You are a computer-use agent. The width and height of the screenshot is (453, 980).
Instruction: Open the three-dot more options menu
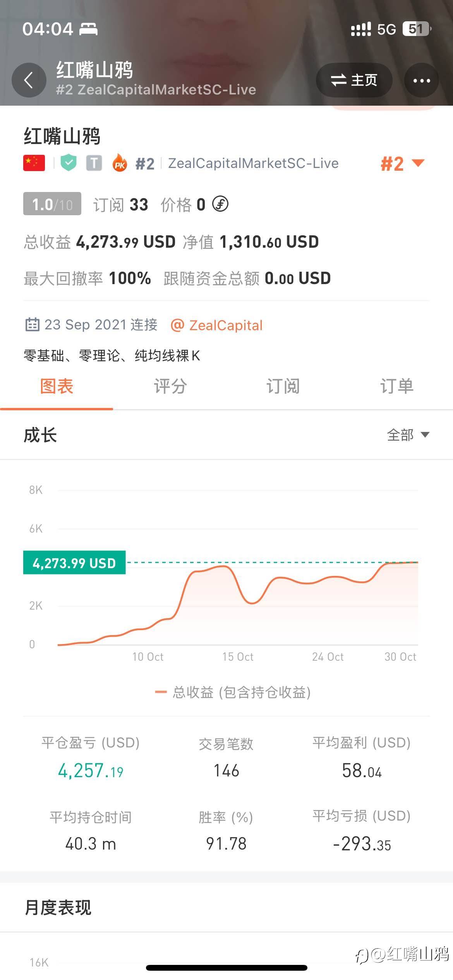[421, 81]
